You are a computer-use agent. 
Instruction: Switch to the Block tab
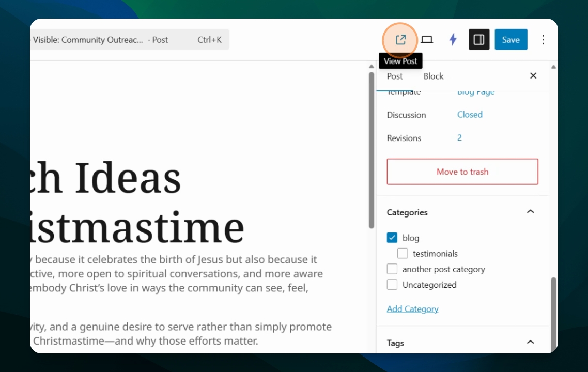[434, 76]
